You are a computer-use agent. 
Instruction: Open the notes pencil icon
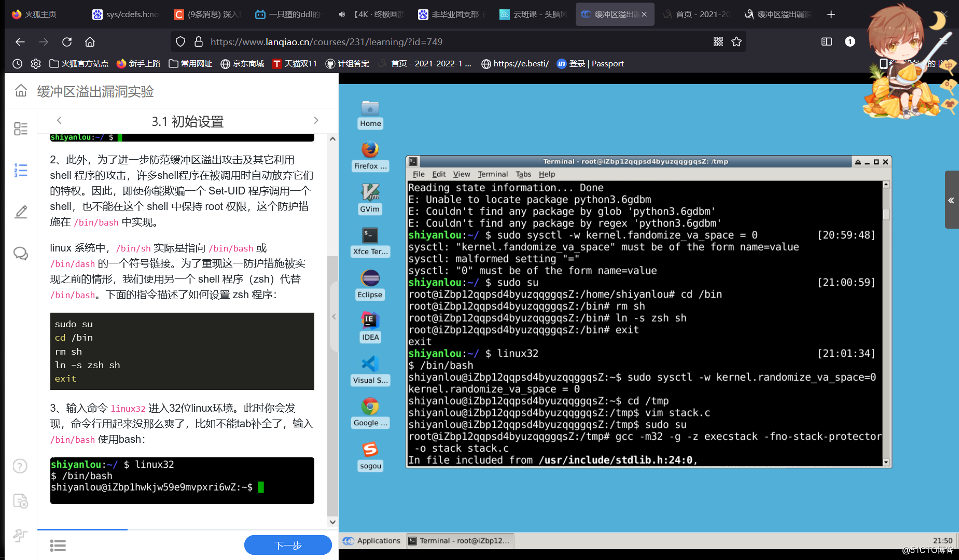pos(21,212)
